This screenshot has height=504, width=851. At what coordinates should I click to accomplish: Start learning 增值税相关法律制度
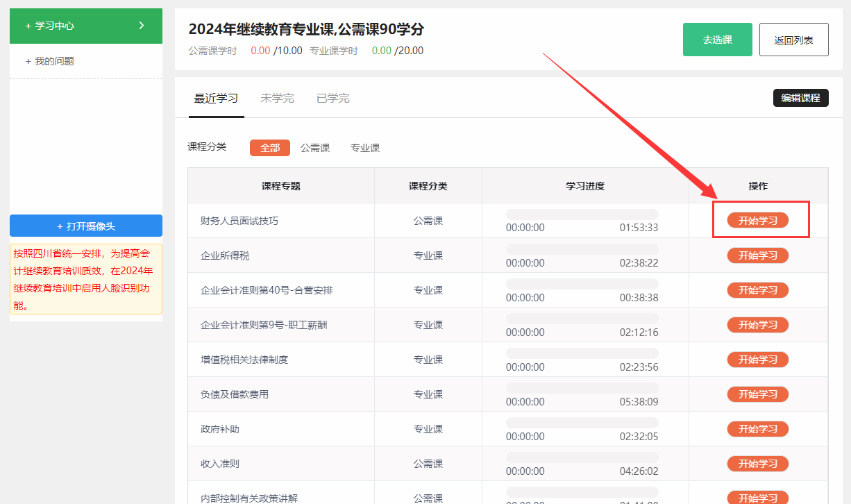click(757, 360)
